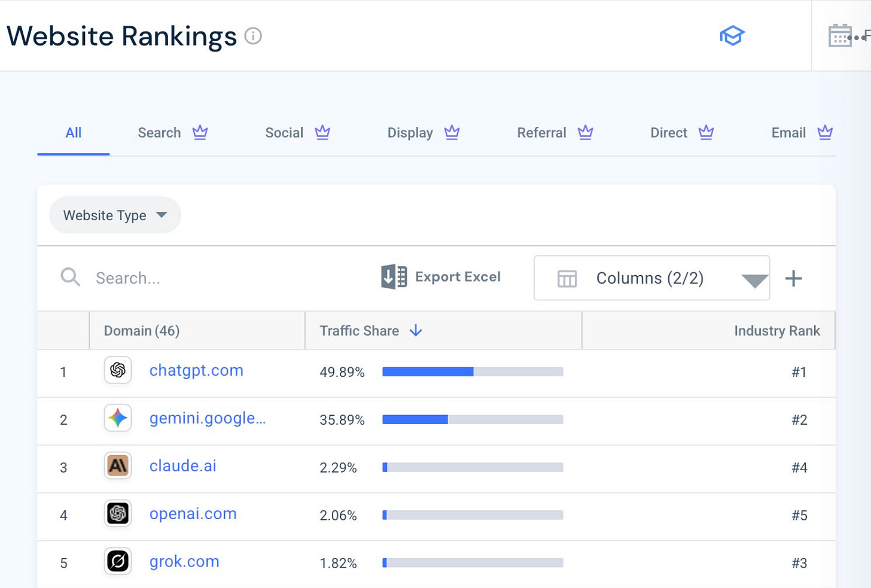The image size is (871, 588).
Task: Click the info icon beside Website Rankings
Action: (x=253, y=36)
